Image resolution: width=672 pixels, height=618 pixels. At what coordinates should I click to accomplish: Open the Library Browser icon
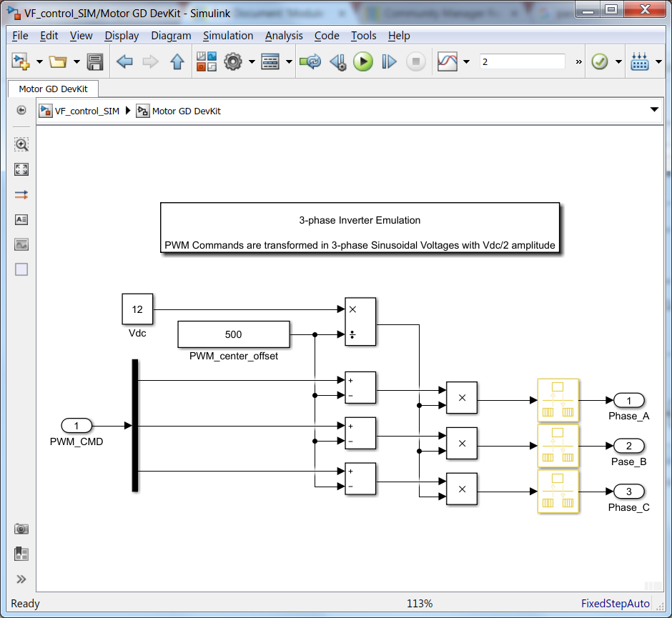point(206,61)
